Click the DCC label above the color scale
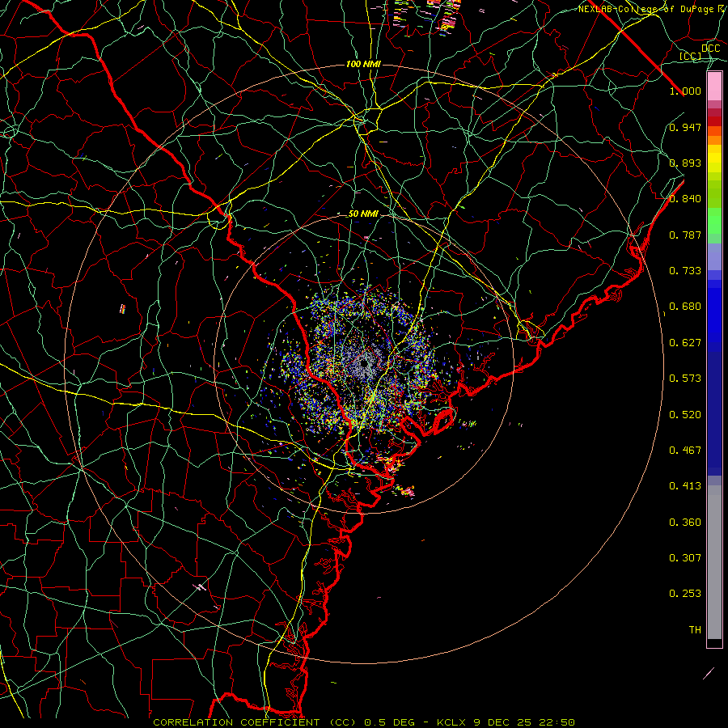728x728 pixels. click(x=710, y=49)
